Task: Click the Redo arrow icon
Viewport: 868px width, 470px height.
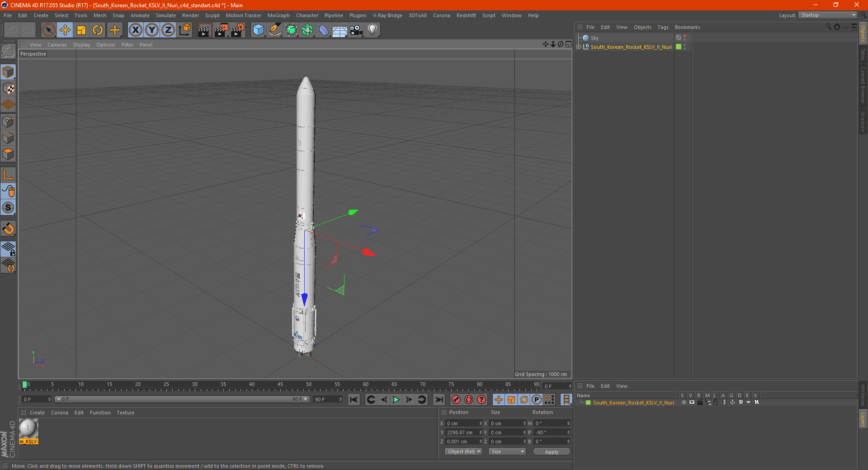Action: [x=28, y=30]
